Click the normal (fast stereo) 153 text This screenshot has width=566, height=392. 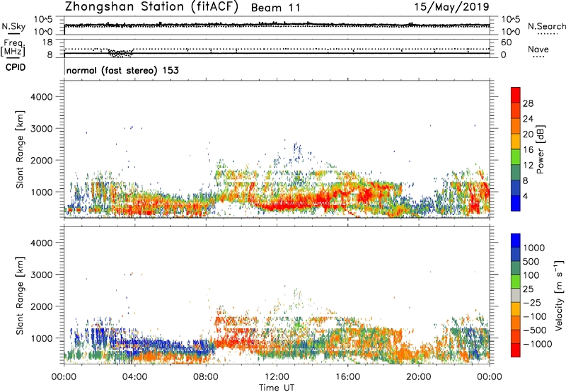point(122,70)
